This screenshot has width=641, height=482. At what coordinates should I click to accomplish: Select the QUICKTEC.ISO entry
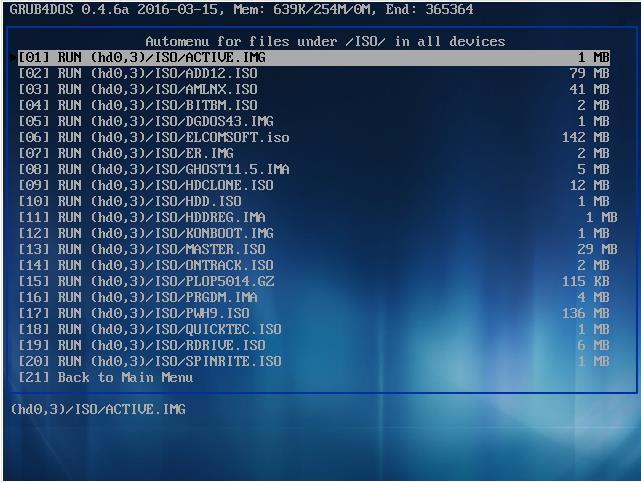tap(150, 329)
